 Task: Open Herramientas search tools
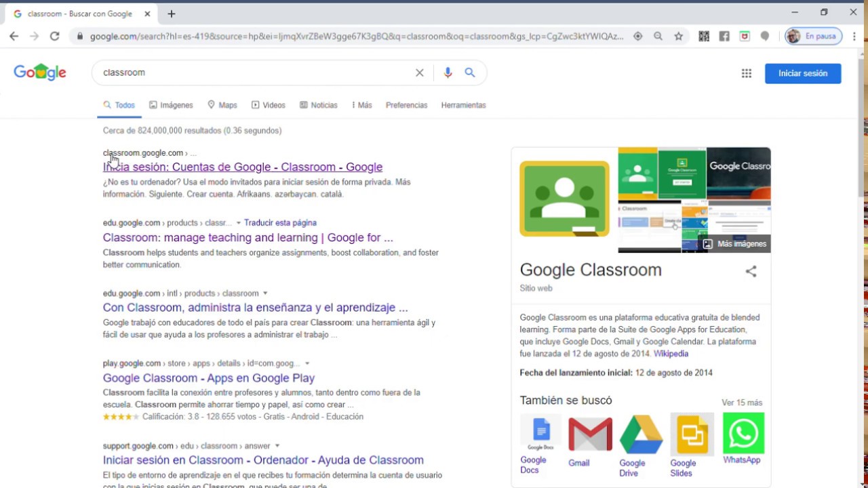(463, 105)
